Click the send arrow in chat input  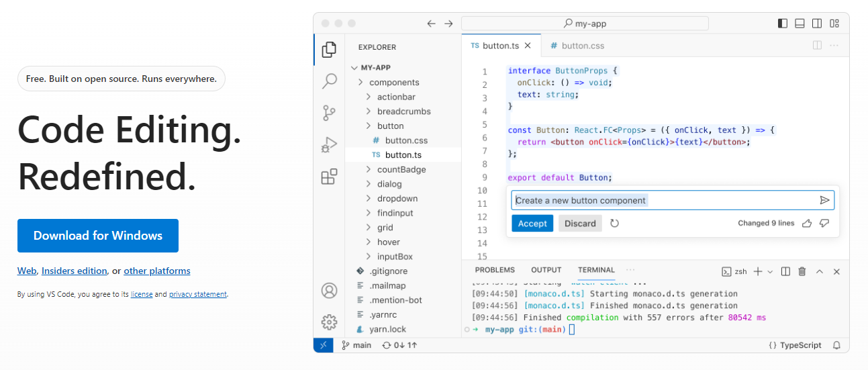click(x=825, y=200)
